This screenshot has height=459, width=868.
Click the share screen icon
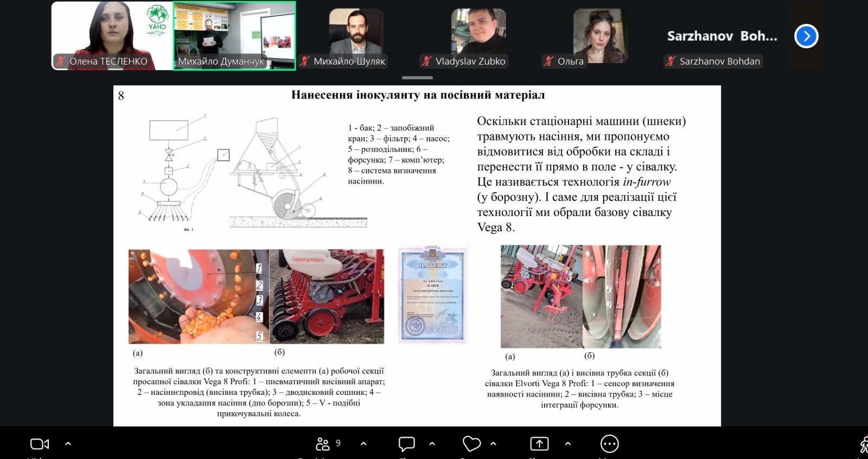(539, 444)
